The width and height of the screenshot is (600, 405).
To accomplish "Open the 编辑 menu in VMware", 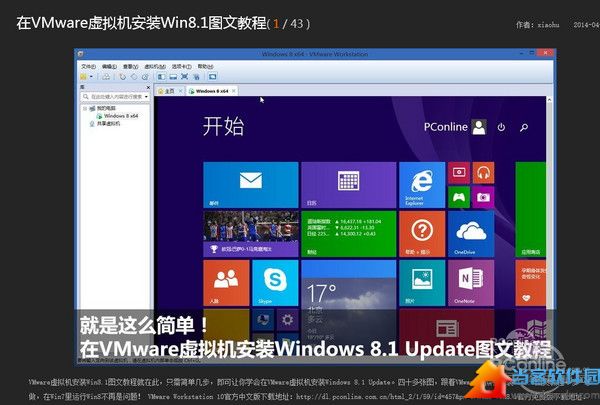I will coord(109,67).
